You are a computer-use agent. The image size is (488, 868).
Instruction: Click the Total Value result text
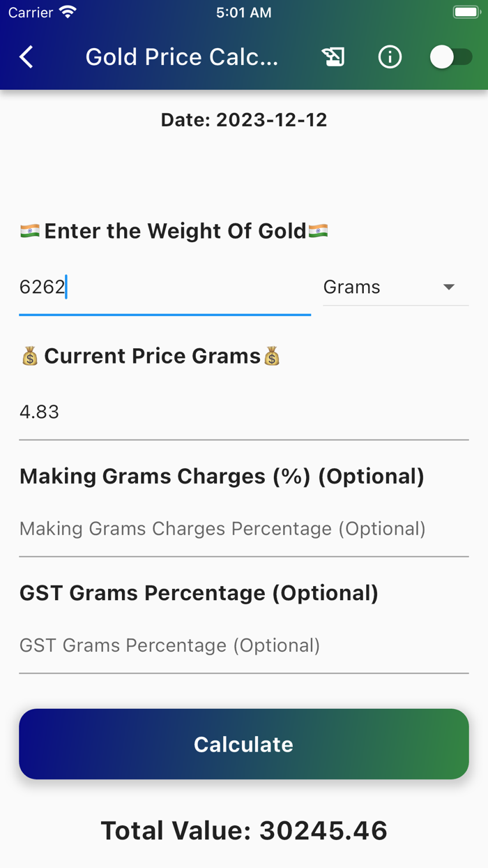[x=243, y=830]
